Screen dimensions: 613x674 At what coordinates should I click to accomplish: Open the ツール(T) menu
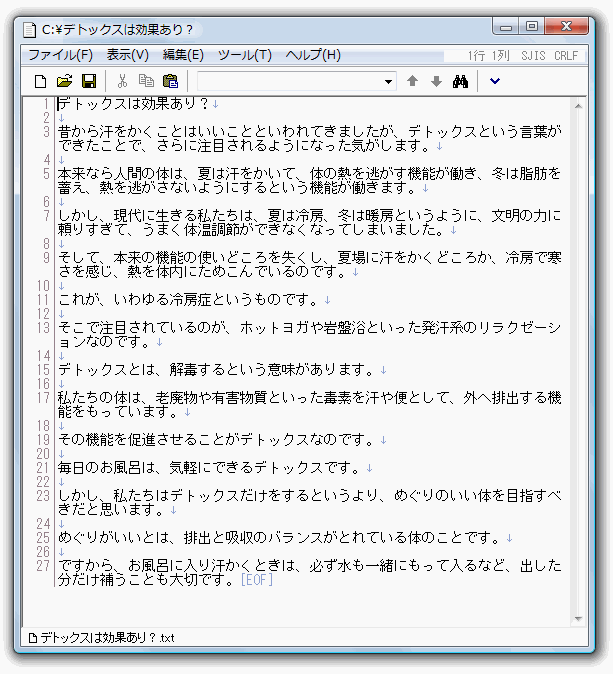[x=245, y=55]
